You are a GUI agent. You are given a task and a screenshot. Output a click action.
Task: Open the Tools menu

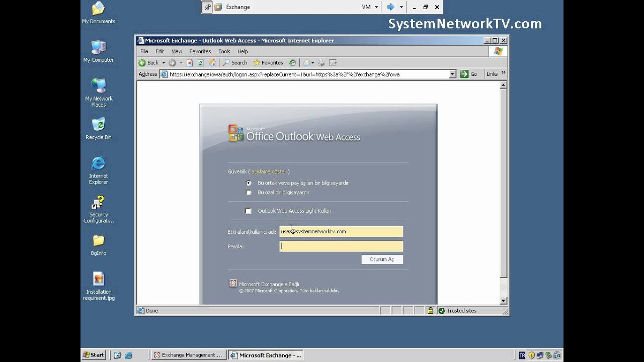tap(224, 52)
